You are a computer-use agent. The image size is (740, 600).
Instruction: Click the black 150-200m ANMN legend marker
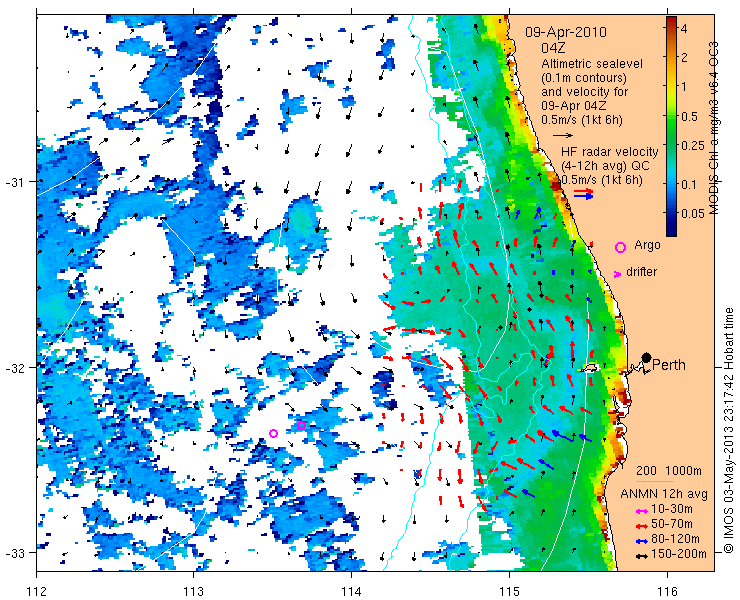[x=641, y=556]
